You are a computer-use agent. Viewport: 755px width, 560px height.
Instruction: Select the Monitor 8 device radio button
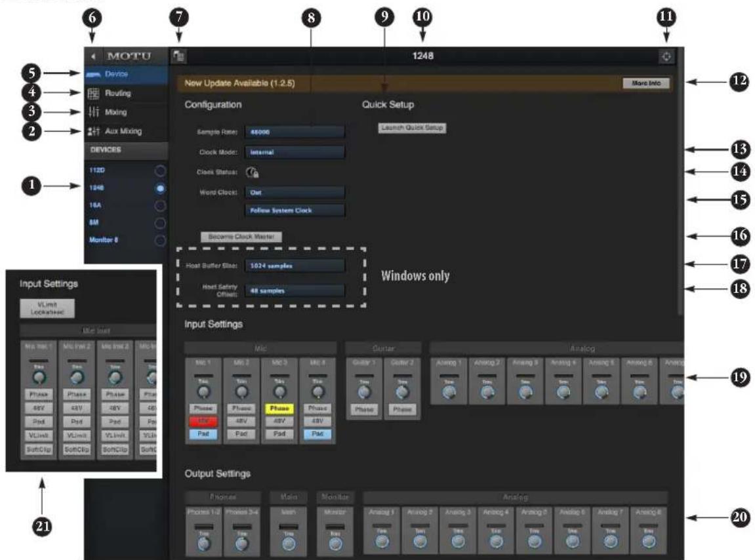(x=160, y=240)
